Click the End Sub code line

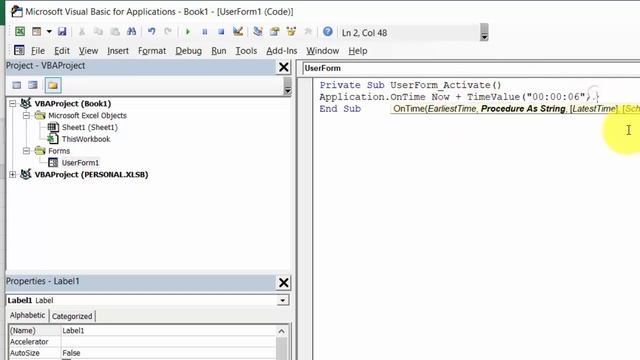click(x=340, y=109)
